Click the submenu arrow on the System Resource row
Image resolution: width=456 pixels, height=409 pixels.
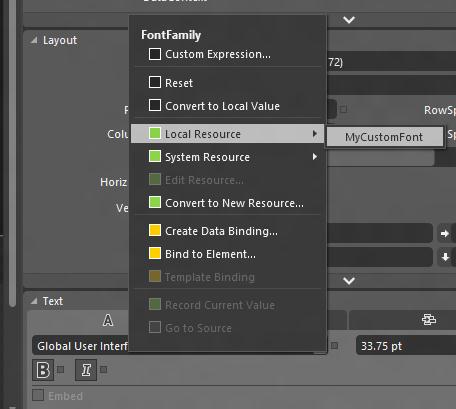point(315,157)
